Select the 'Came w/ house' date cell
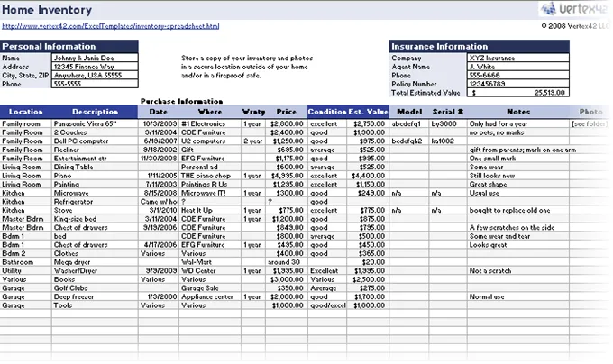Screen dimensions: 613x364 (x=159, y=202)
